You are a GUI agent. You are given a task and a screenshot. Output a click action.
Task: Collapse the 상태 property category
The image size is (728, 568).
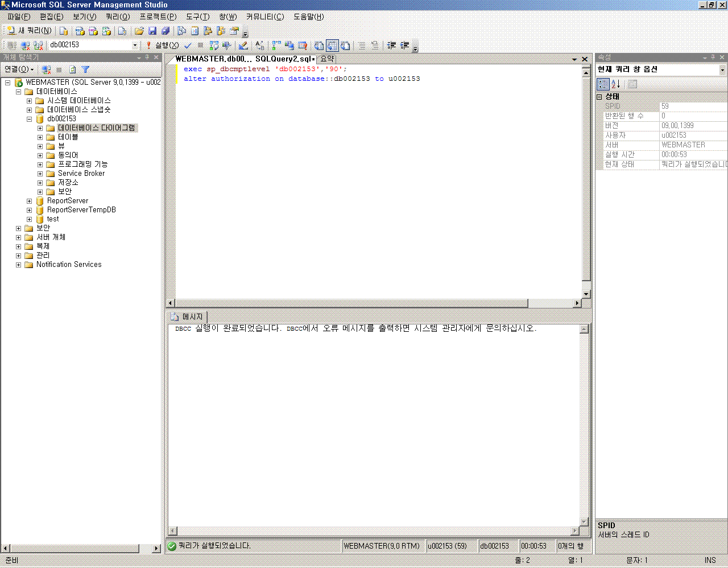(x=599, y=97)
